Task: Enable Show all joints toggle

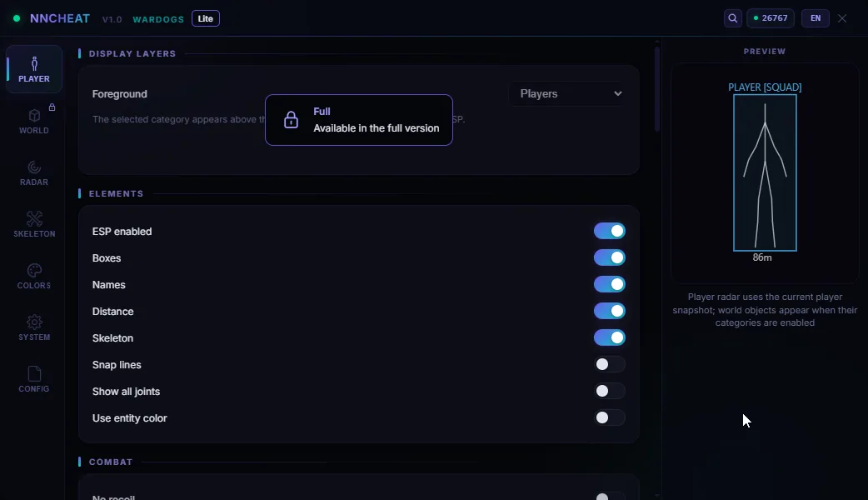Action: coord(610,391)
